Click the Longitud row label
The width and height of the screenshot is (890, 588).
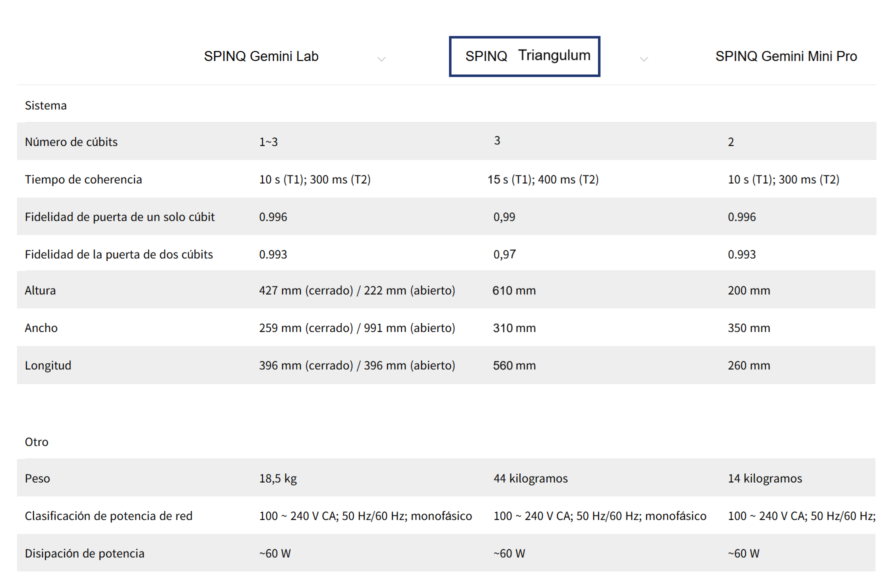[x=48, y=365]
